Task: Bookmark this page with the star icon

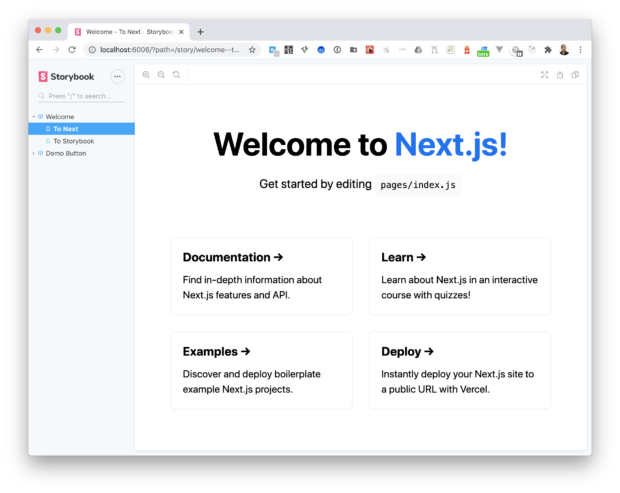Action: (x=252, y=50)
